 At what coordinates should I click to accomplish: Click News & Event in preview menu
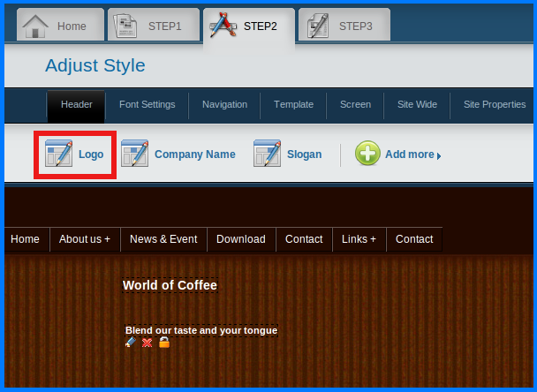(163, 239)
